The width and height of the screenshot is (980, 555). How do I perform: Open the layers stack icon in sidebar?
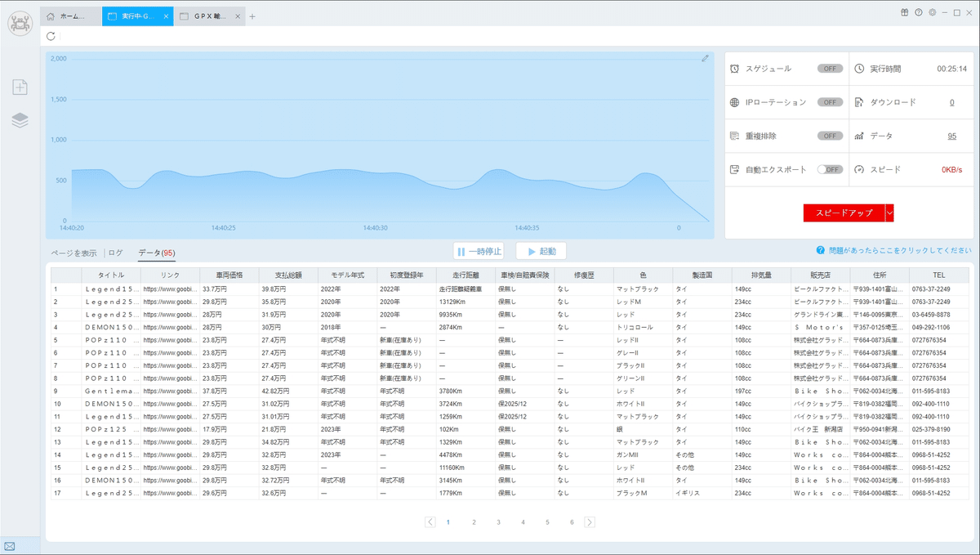[x=20, y=120]
